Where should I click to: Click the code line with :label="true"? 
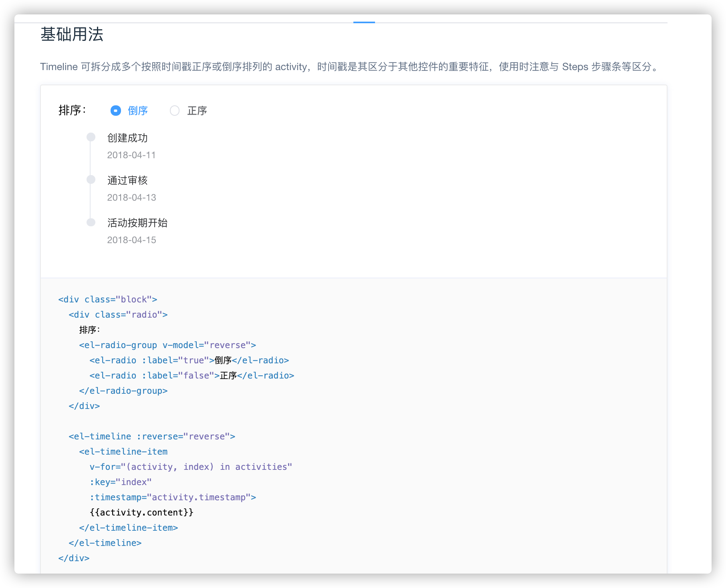(x=189, y=360)
